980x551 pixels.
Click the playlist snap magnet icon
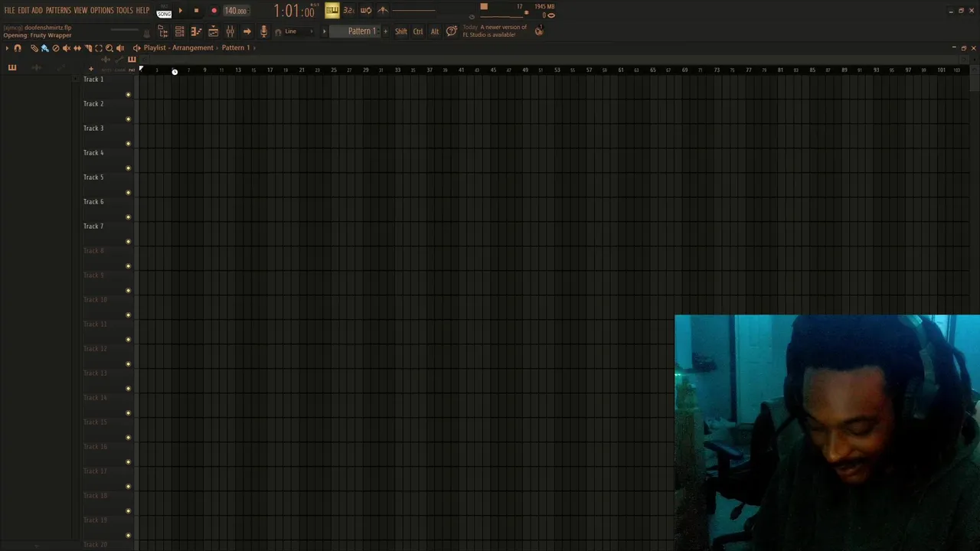pos(17,48)
